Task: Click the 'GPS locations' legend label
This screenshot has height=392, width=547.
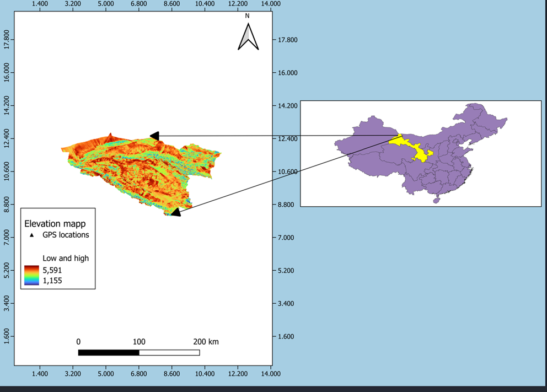Action: point(66,235)
